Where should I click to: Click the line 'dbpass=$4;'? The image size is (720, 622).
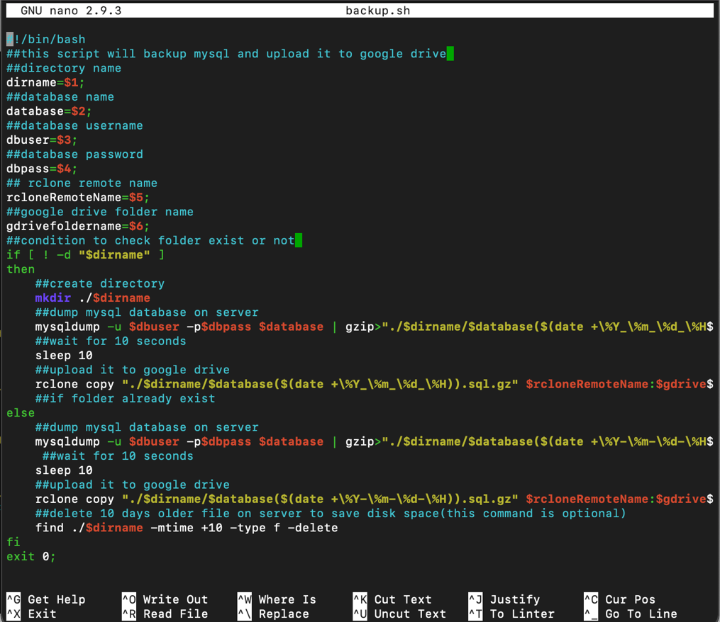(x=42, y=168)
